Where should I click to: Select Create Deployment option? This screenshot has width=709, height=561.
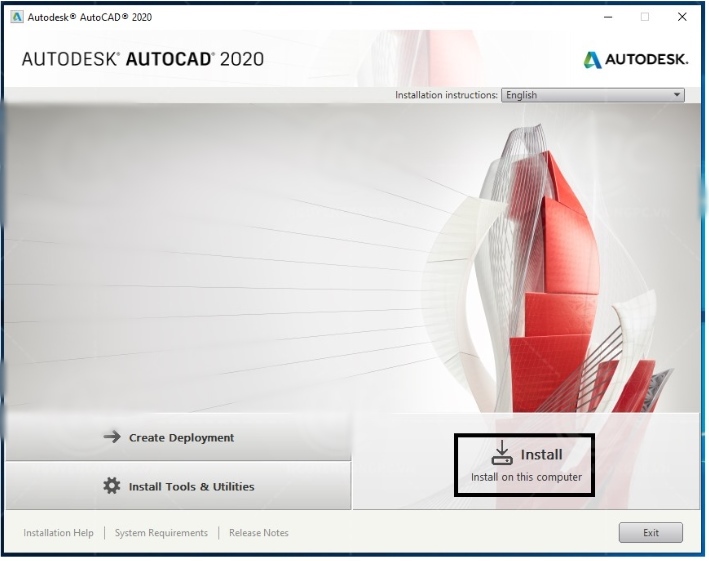(178, 437)
